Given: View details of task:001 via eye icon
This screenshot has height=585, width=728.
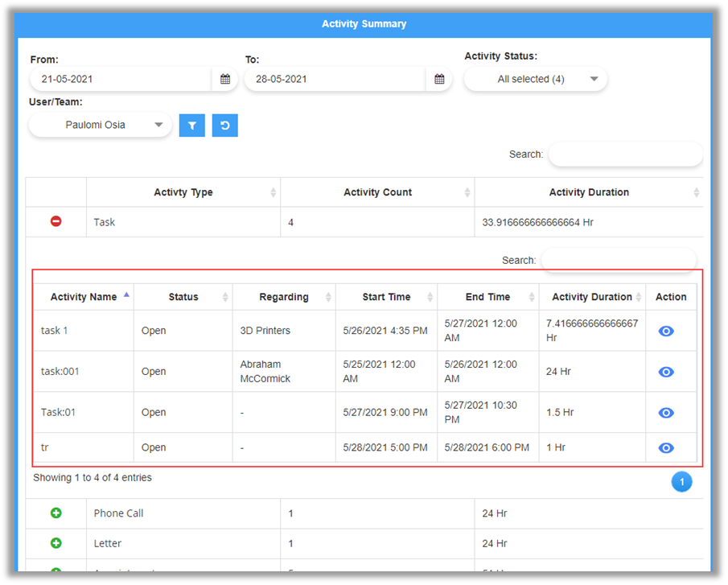Looking at the screenshot, I should coord(665,372).
